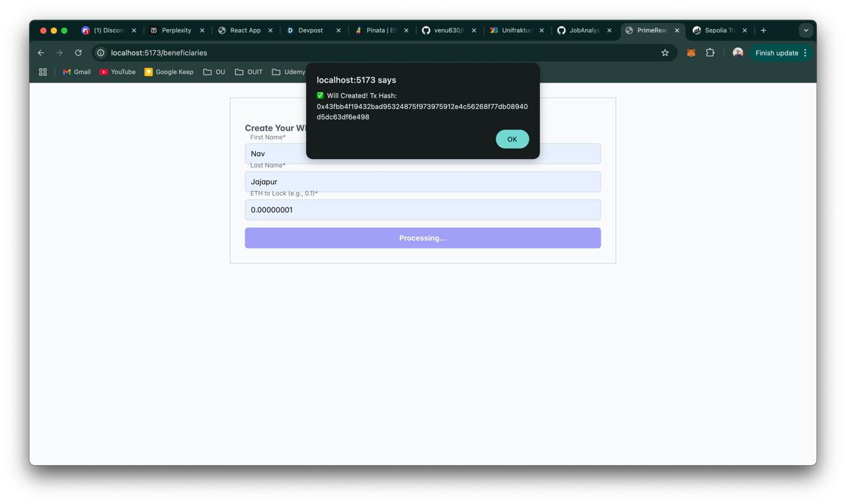Expand the OU bookmarks folder
This screenshot has width=846, height=504.
point(214,72)
